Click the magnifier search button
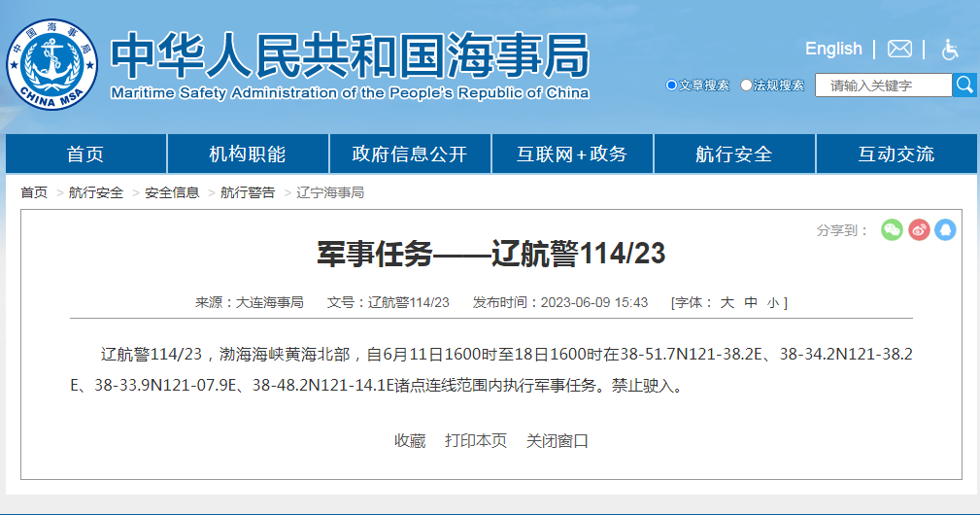The image size is (980, 515). [x=964, y=85]
